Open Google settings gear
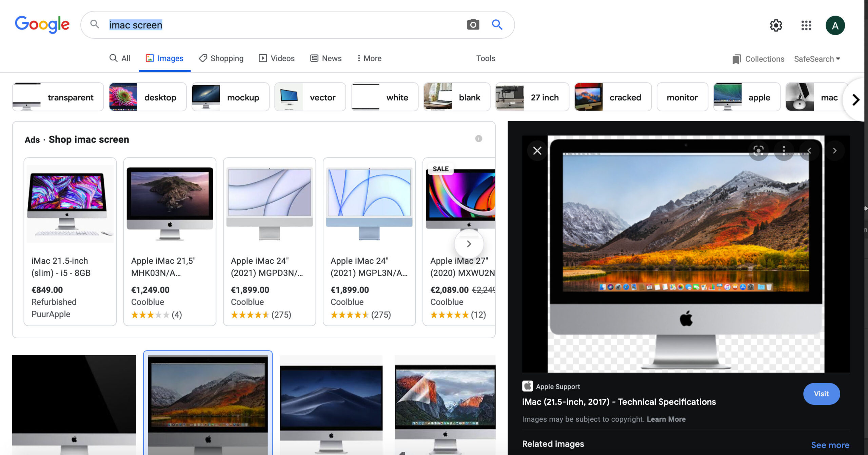The height and width of the screenshot is (455, 868). (776, 25)
